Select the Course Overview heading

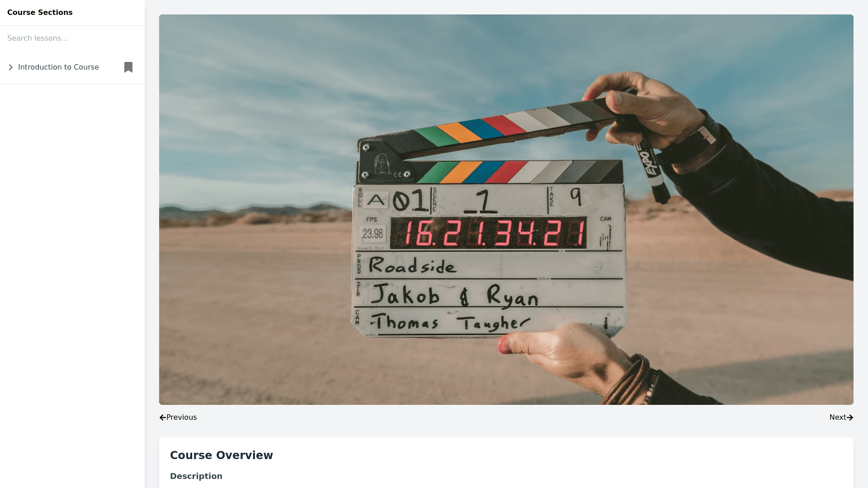(x=222, y=455)
